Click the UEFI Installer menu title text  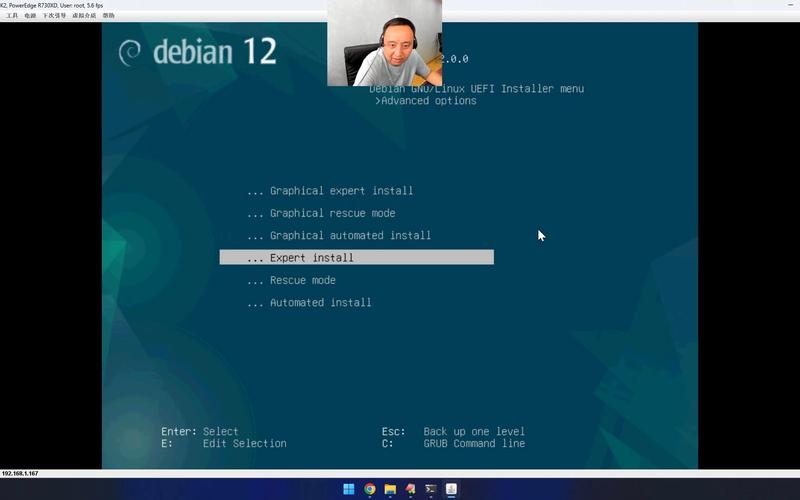(477, 89)
